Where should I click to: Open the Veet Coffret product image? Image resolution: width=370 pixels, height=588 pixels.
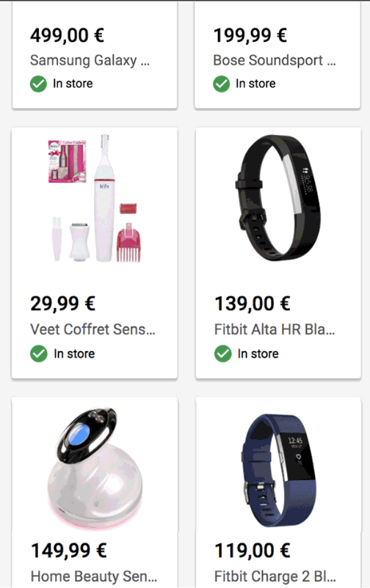click(94, 199)
